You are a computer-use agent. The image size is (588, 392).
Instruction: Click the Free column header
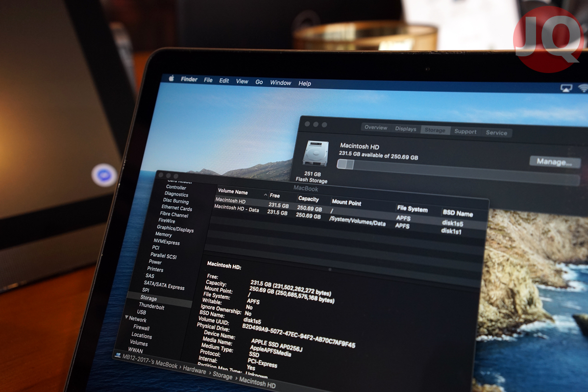tap(275, 196)
